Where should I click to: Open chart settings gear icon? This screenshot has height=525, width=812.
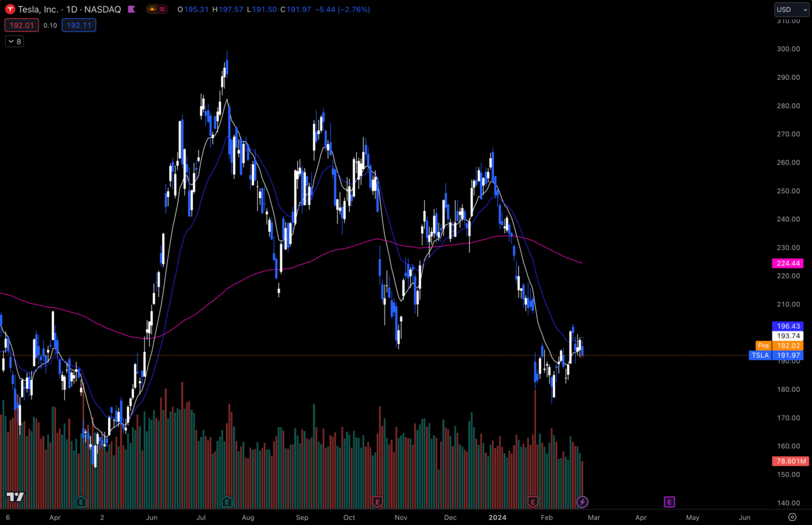tap(792, 517)
